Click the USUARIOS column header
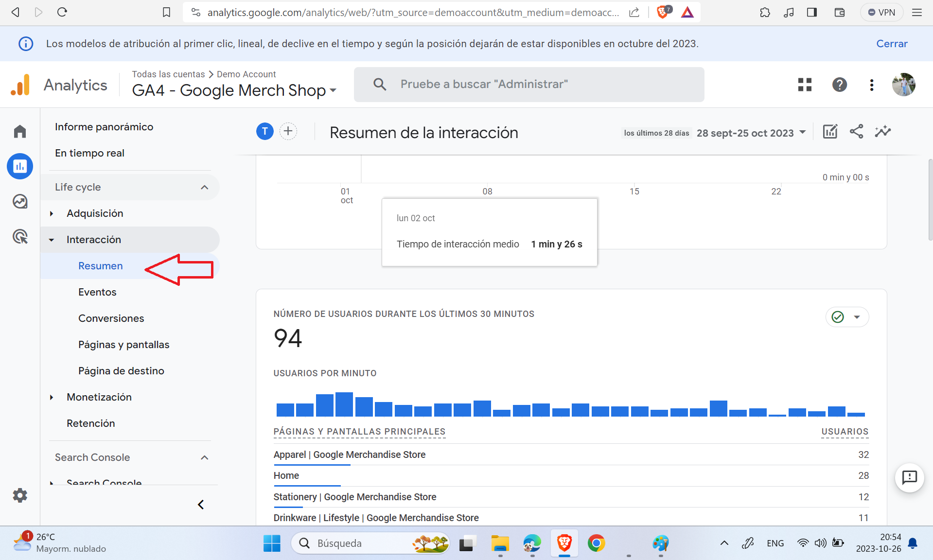This screenshot has height=560, width=933. pos(845,432)
